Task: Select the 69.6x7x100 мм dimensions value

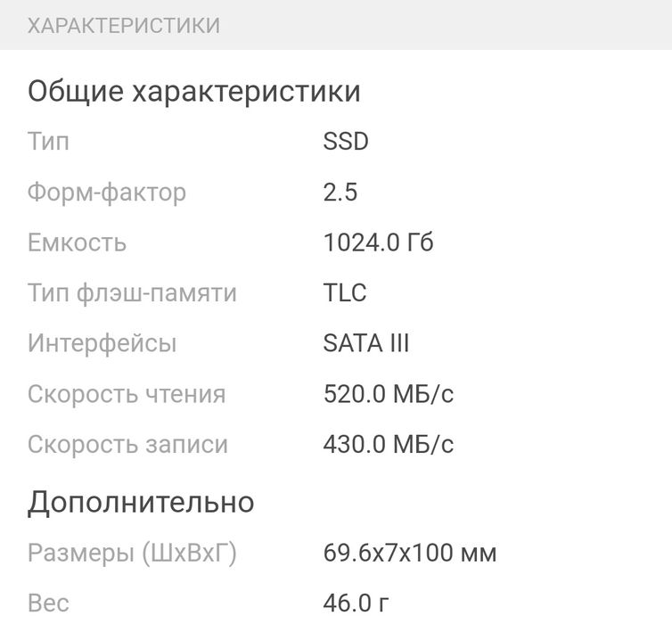Action: (409, 553)
